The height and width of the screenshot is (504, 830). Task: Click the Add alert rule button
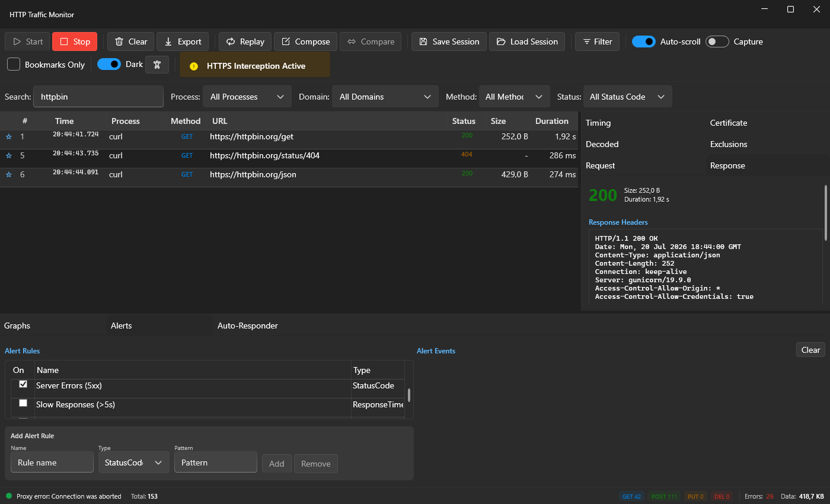coord(277,464)
